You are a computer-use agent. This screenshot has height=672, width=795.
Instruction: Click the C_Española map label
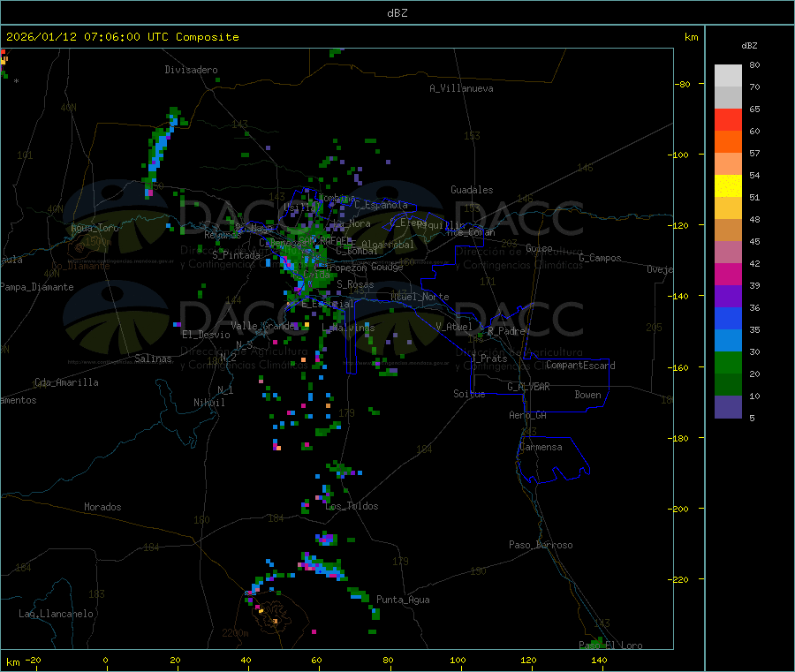pyautogui.click(x=381, y=205)
